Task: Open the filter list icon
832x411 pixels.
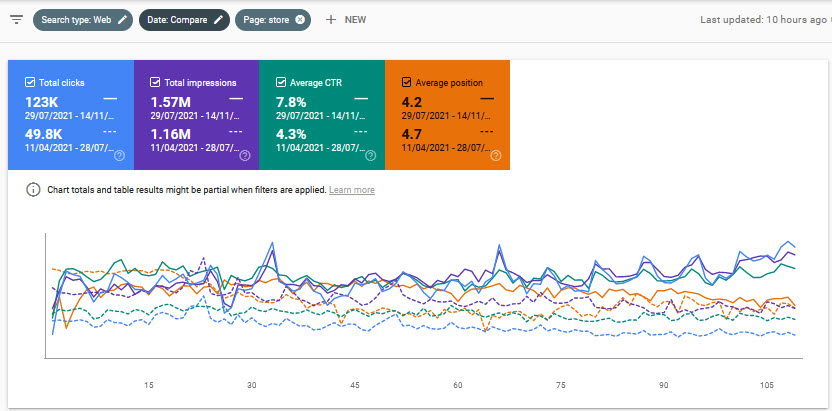Action: coord(16,20)
